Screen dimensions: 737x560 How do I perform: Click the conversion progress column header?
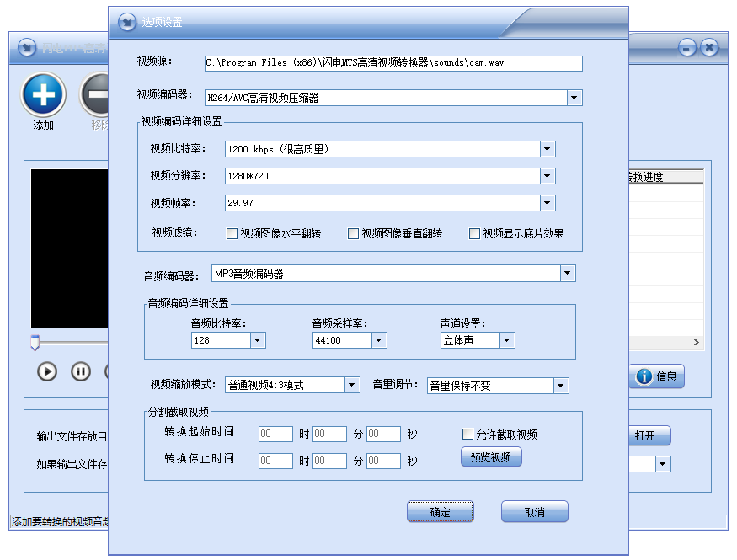click(x=666, y=177)
